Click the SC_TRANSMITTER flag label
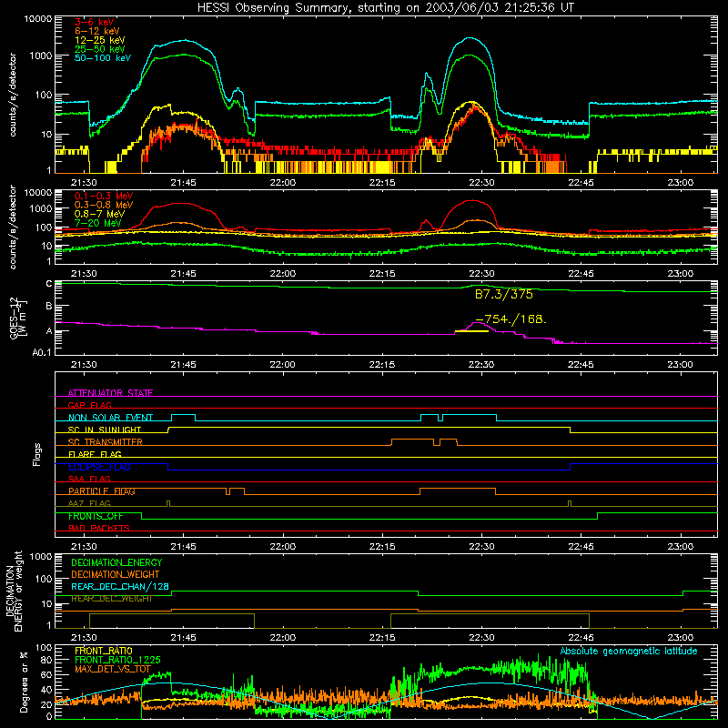The width and height of the screenshot is (728, 728). click(x=106, y=442)
